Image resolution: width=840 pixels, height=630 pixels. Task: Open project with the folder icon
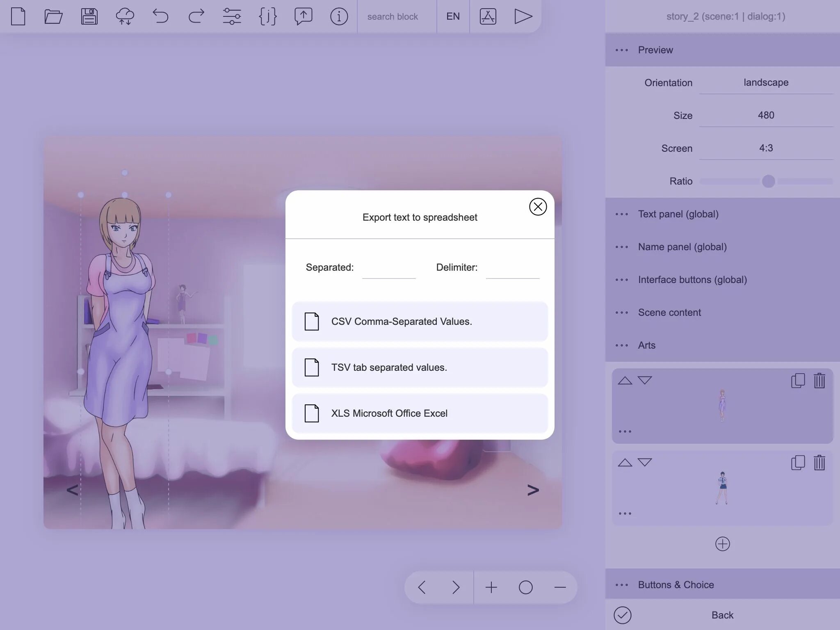pyautogui.click(x=53, y=16)
